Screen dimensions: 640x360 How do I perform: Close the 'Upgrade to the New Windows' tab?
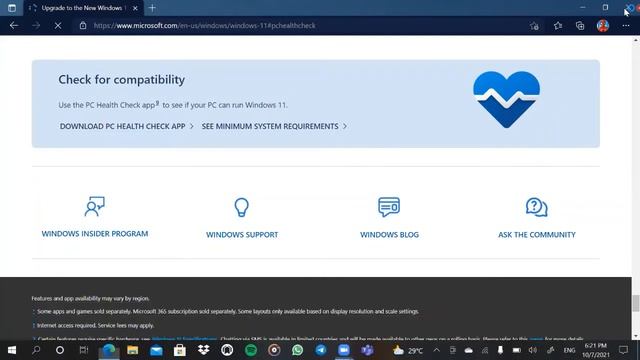135,8
